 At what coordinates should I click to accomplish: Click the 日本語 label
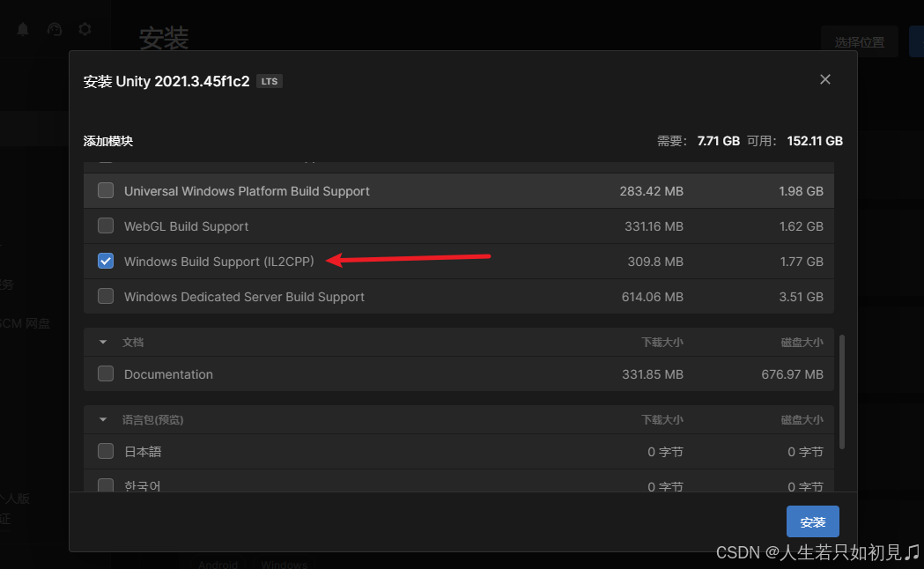[x=143, y=452]
